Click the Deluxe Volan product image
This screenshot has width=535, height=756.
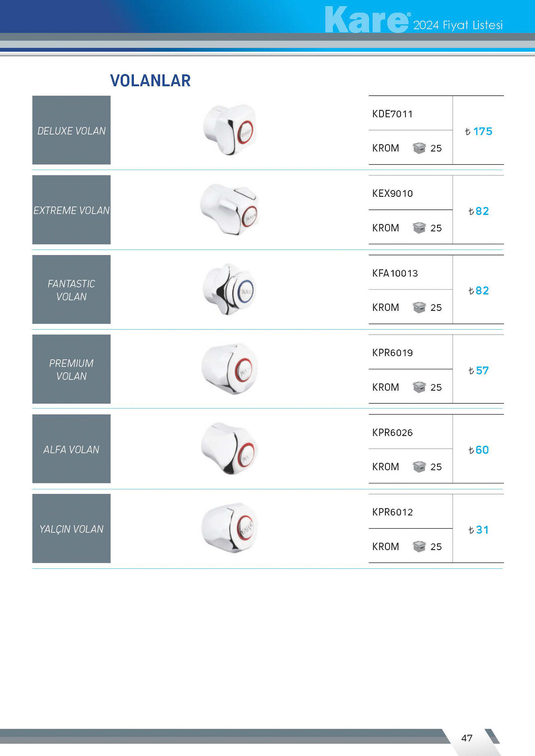[229, 130]
